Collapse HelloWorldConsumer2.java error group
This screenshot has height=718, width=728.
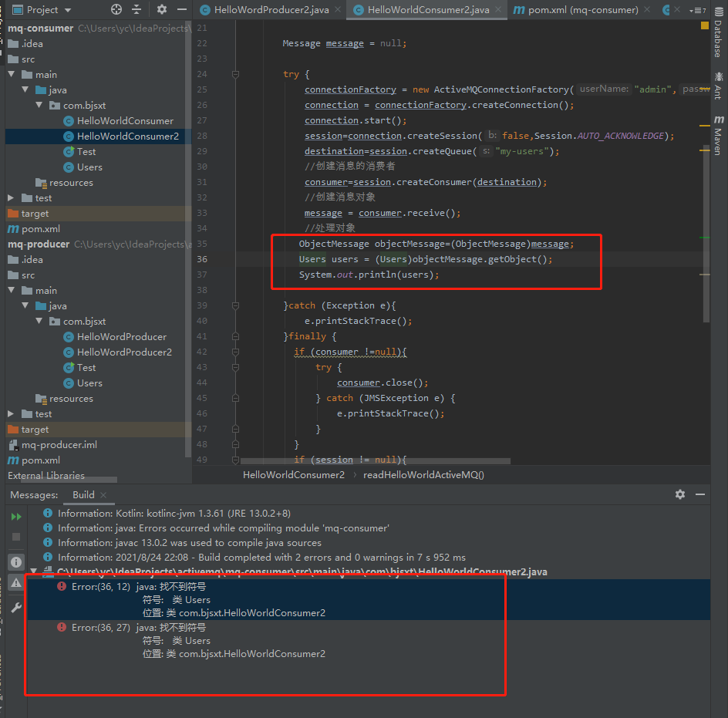(33, 571)
